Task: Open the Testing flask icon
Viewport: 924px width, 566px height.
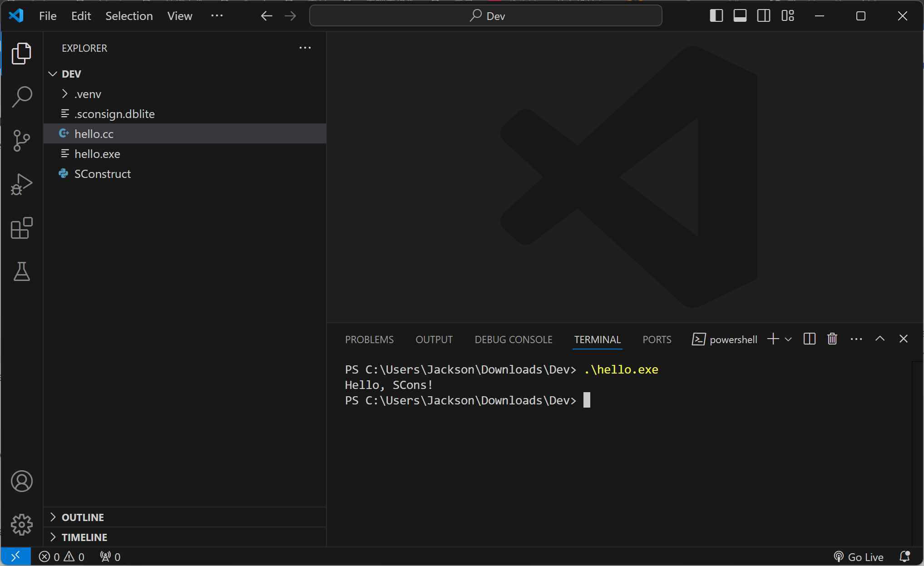Action: [x=21, y=271]
